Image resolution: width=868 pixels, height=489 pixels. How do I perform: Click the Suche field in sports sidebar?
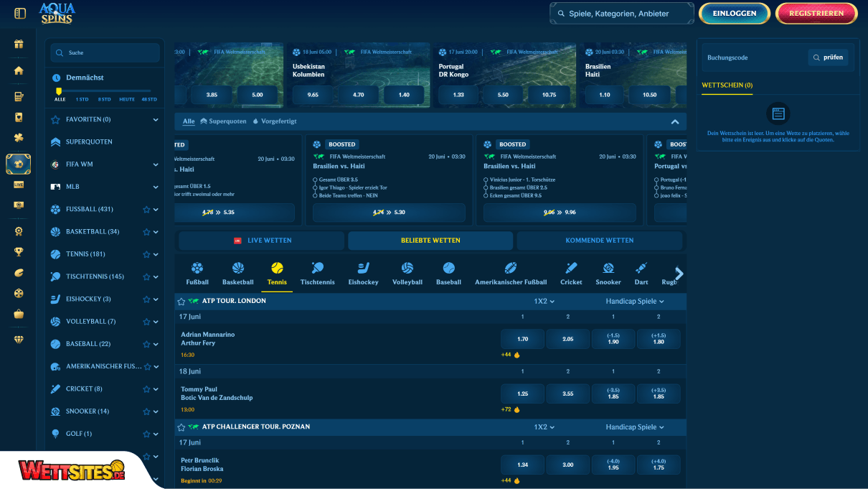click(105, 52)
